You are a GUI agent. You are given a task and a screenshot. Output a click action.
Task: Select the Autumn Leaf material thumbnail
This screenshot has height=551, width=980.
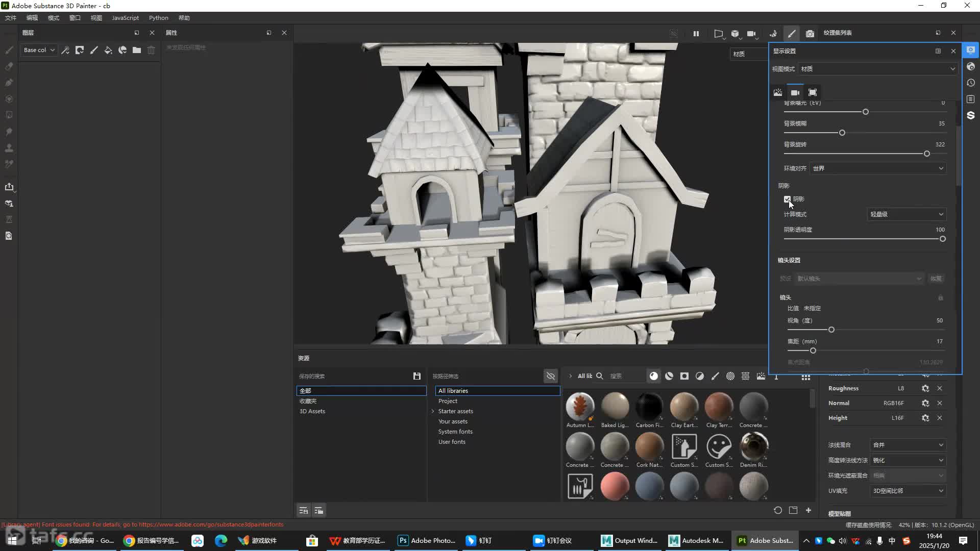580,407
